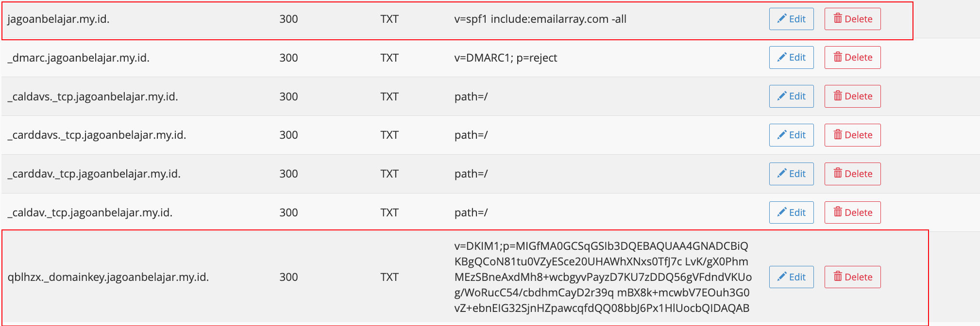Screen dimensions: 980x326
Task: Click the v=DMARC1; p=reject value text
Action: point(506,58)
